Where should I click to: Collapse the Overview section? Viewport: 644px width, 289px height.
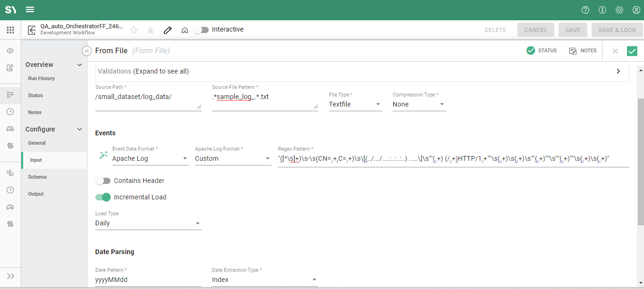pos(79,65)
